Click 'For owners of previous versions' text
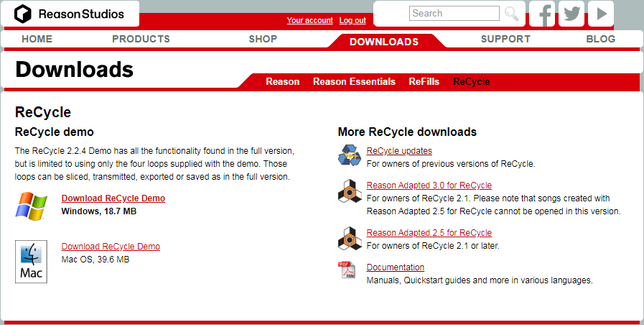This screenshot has width=644, height=325. click(451, 164)
